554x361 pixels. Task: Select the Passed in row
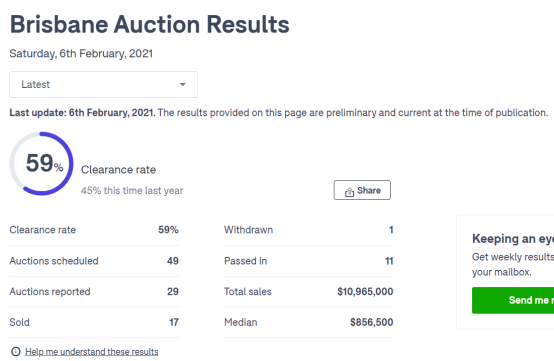click(x=309, y=261)
